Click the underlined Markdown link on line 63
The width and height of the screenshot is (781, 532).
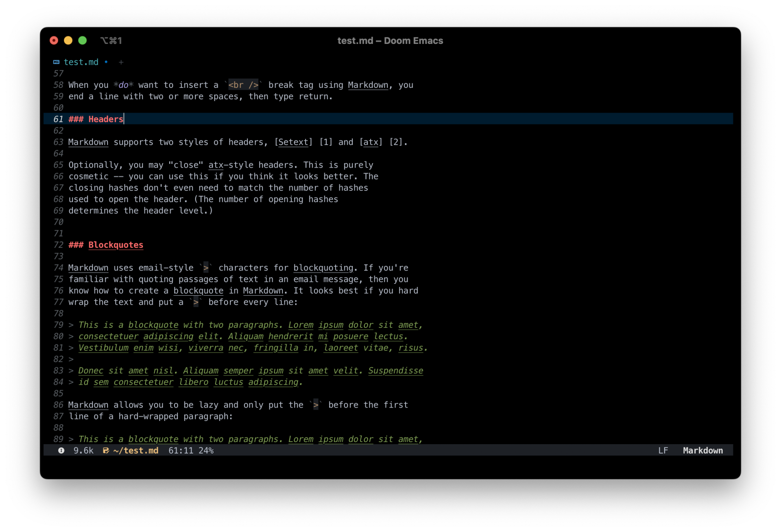[x=88, y=142]
